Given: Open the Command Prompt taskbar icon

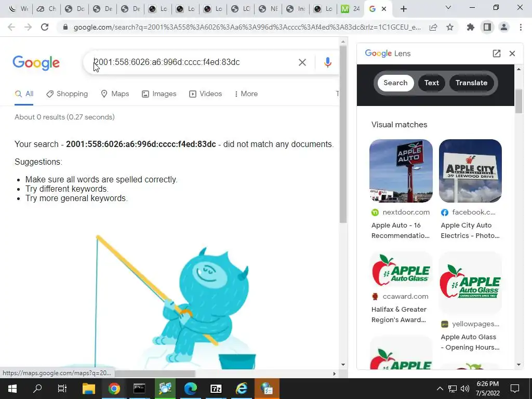Looking at the screenshot, I should pyautogui.click(x=139, y=389).
